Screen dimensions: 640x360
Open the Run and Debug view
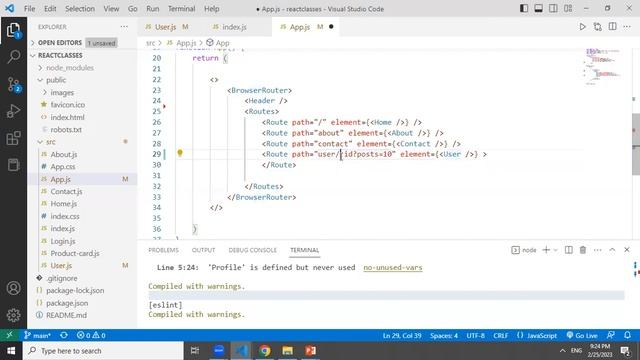click(x=13, y=111)
